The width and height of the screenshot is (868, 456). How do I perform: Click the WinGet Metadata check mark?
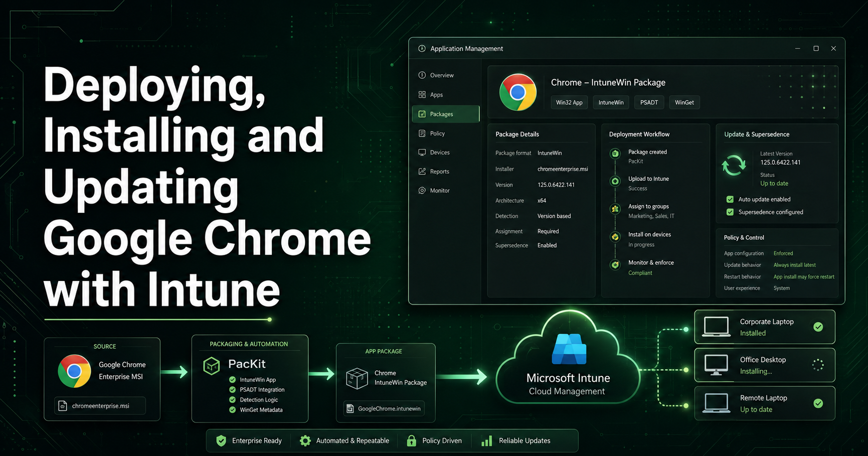(232, 410)
